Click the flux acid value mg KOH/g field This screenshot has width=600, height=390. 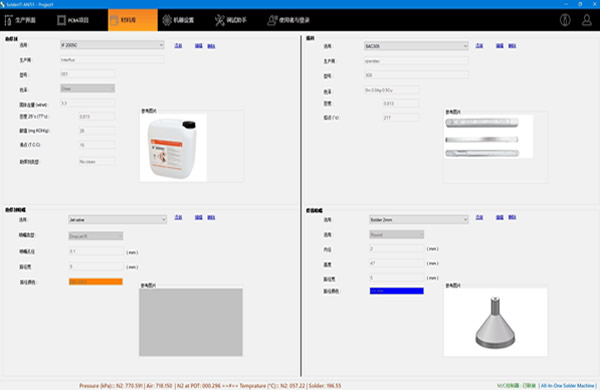point(97,131)
